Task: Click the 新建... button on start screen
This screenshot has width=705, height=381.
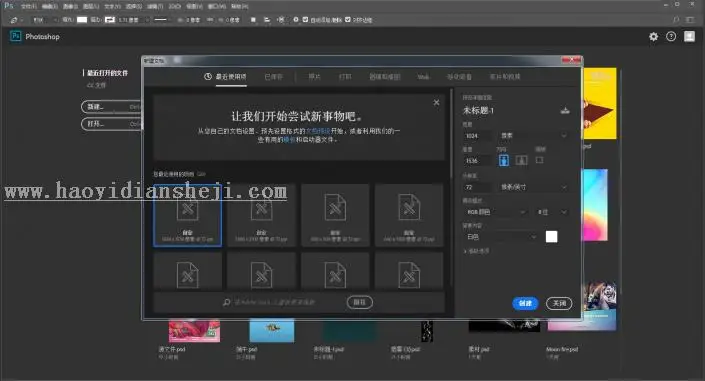Action: coord(111,107)
